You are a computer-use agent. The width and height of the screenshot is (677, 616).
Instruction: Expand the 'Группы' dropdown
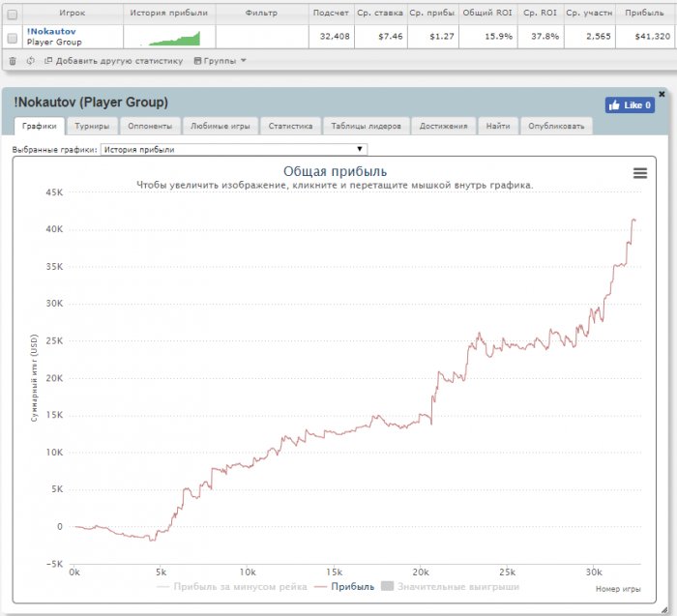pos(221,60)
